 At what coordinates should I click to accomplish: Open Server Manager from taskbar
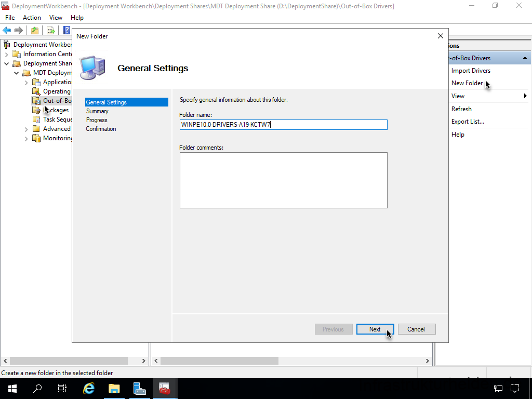139,389
